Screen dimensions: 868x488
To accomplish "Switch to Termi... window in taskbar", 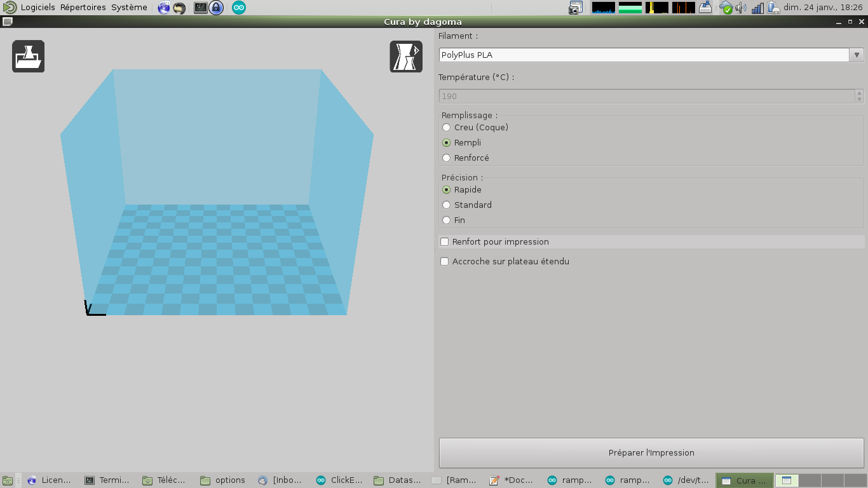I will click(109, 480).
